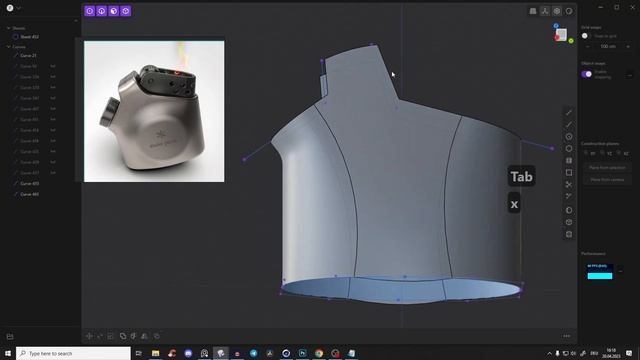
Task: Open object snaps options ellipsis
Action: 630,75
